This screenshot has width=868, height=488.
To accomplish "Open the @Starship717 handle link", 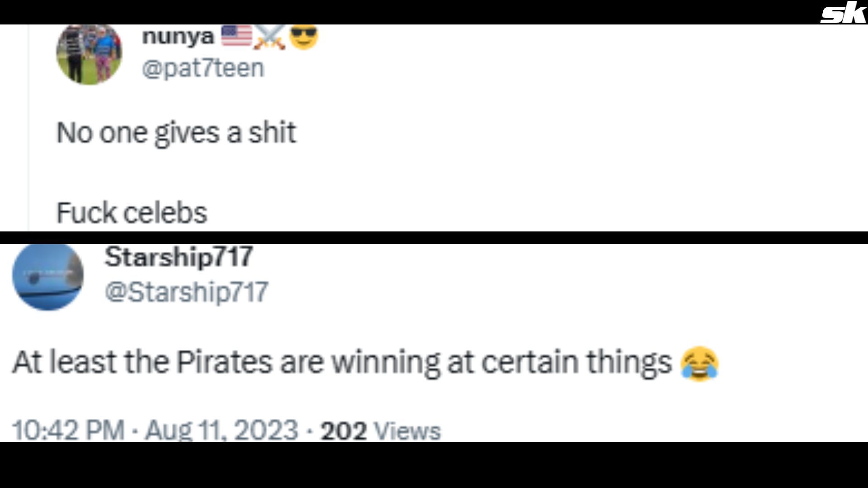I will point(186,292).
